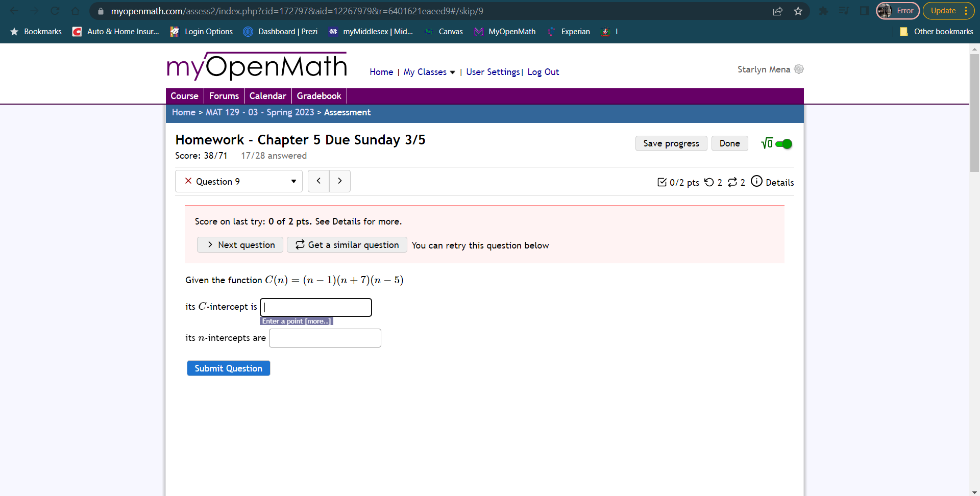Viewport: 980px width, 496px height.
Task: Open the Gradebook tab
Action: tap(318, 96)
